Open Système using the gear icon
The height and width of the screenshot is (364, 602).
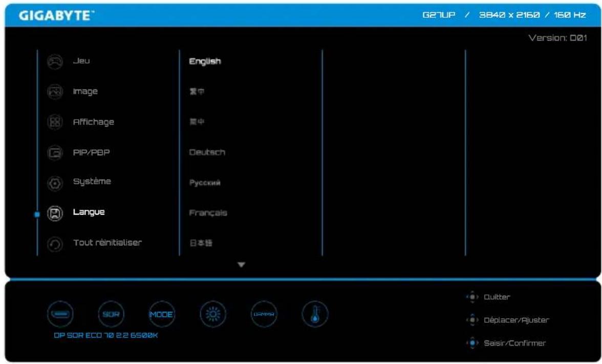click(x=55, y=183)
